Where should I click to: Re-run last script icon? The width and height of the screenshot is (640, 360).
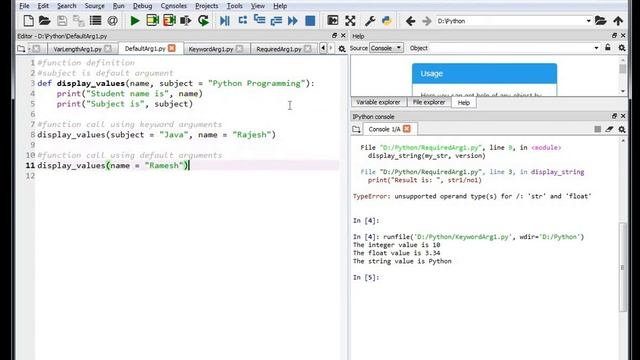click(x=203, y=21)
